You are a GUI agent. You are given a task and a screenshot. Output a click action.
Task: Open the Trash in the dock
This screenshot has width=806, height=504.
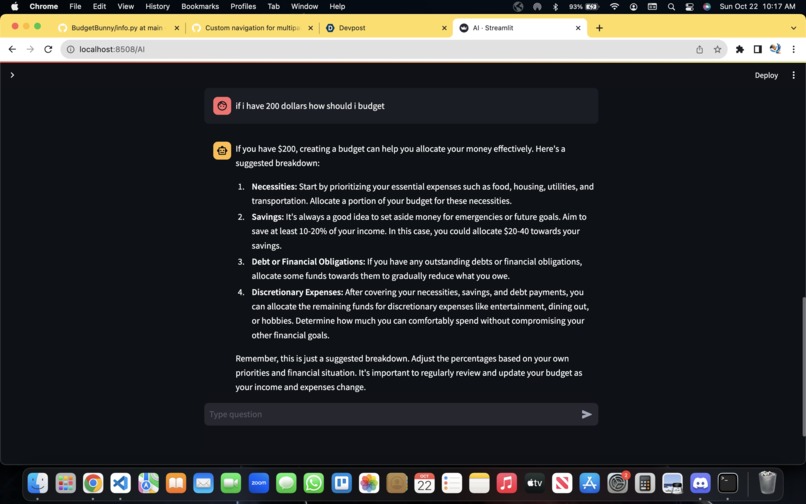(767, 483)
